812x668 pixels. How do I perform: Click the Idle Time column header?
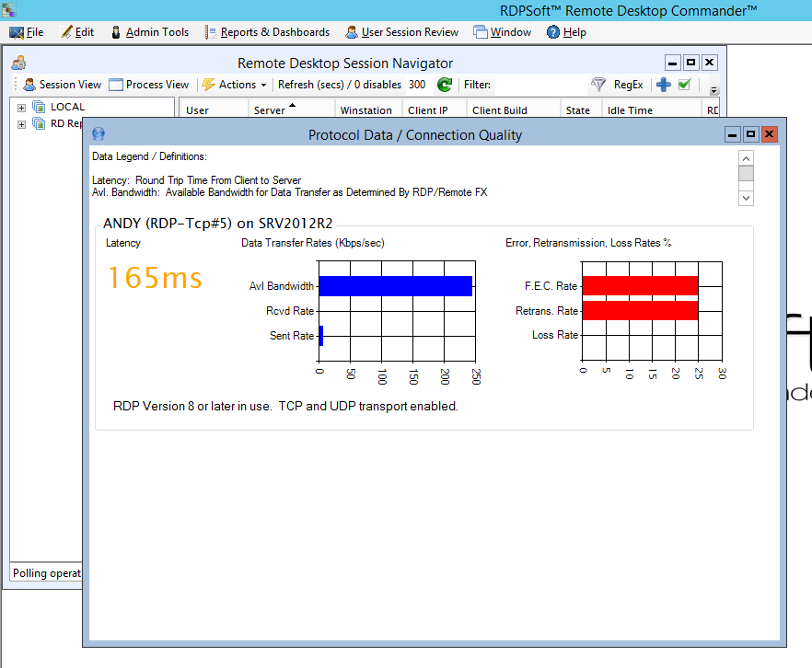pos(630,110)
